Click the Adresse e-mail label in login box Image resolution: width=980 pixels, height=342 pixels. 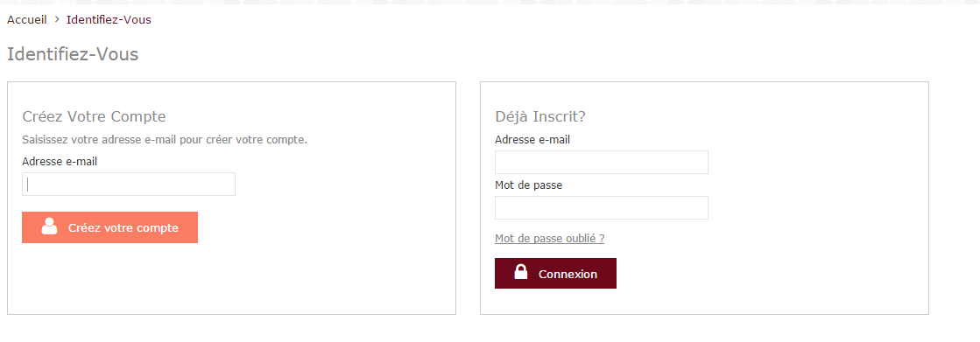[532, 140]
